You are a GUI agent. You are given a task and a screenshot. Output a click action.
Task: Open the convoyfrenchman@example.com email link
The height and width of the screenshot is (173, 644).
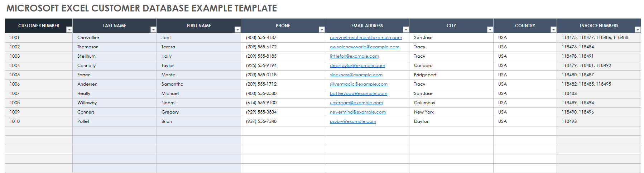(366, 38)
